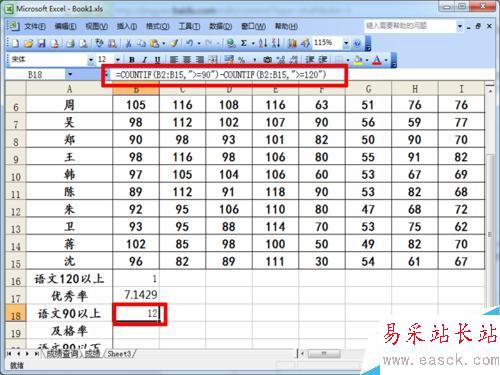Open the 格式(O) menu
The height and width of the screenshot is (375, 500).
(157, 26)
